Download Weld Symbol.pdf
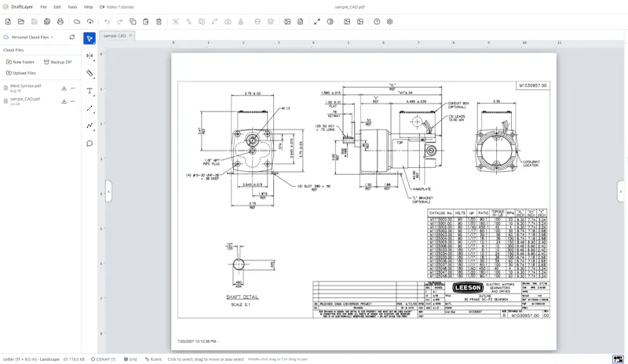Viewport: 628px width, 364px height. tap(64, 88)
